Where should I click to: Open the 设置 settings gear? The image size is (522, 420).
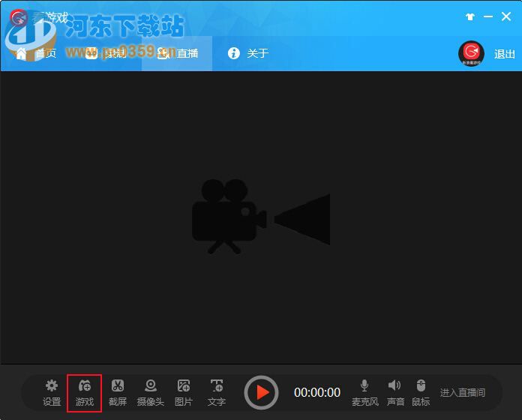coord(52,393)
